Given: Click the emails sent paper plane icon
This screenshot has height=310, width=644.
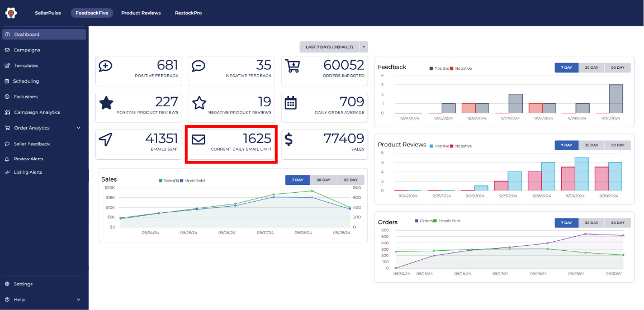Looking at the screenshot, I should [x=105, y=140].
